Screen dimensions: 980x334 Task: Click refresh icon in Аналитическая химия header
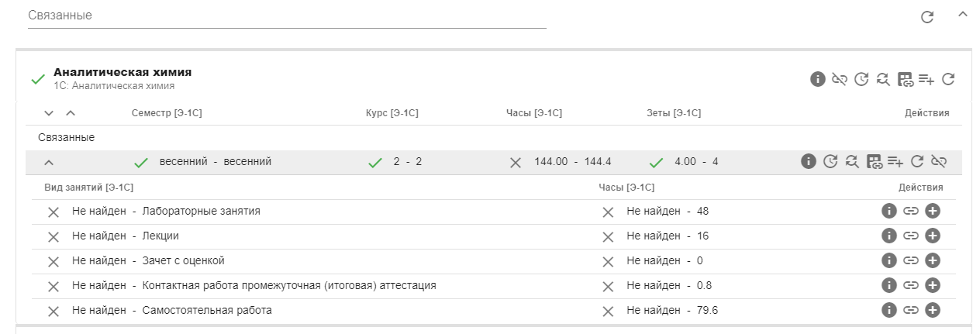coord(947,78)
